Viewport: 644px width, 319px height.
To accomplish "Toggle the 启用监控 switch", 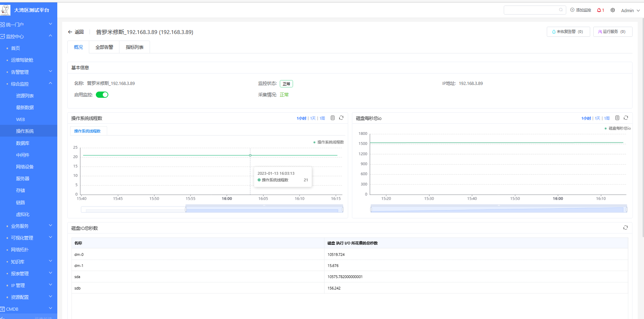I will [102, 95].
